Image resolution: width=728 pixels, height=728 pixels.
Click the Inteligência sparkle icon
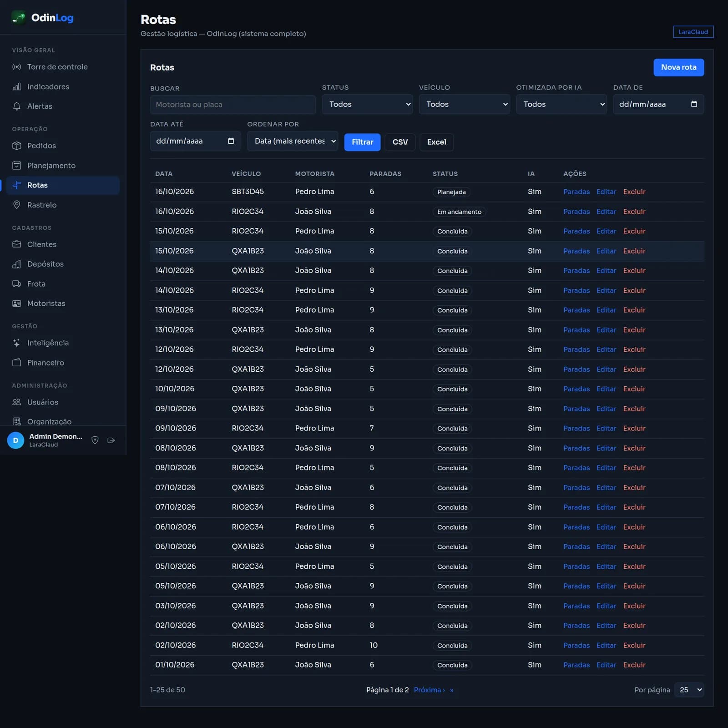[x=17, y=343]
